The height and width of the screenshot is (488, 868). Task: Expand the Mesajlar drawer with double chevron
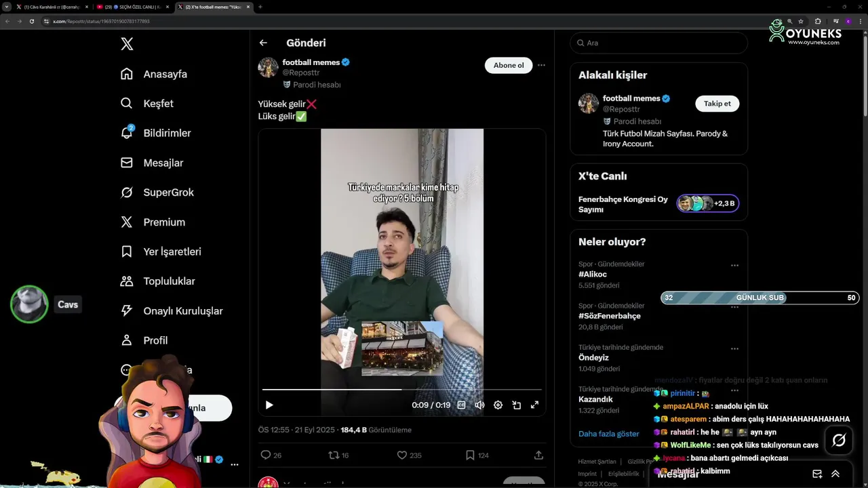835,474
